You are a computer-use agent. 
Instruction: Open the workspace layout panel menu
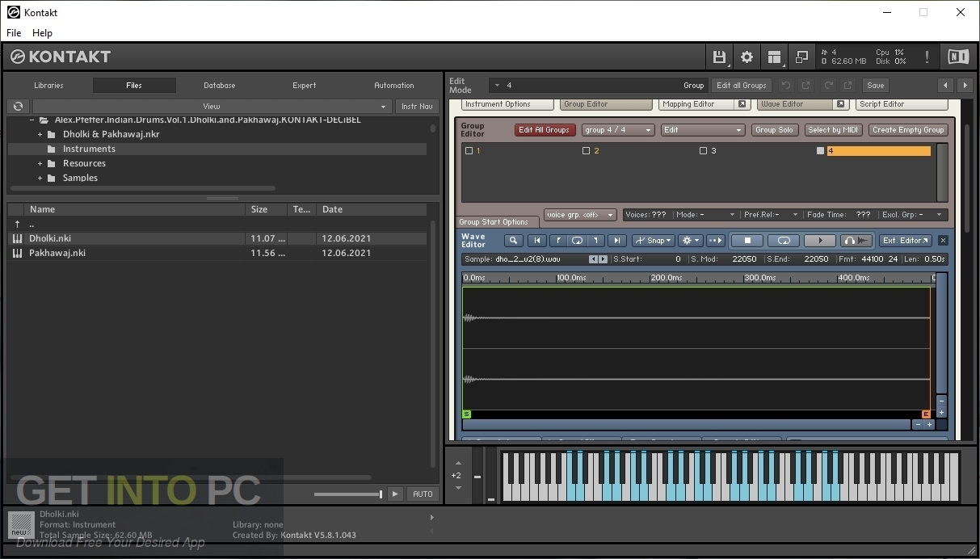click(x=775, y=57)
